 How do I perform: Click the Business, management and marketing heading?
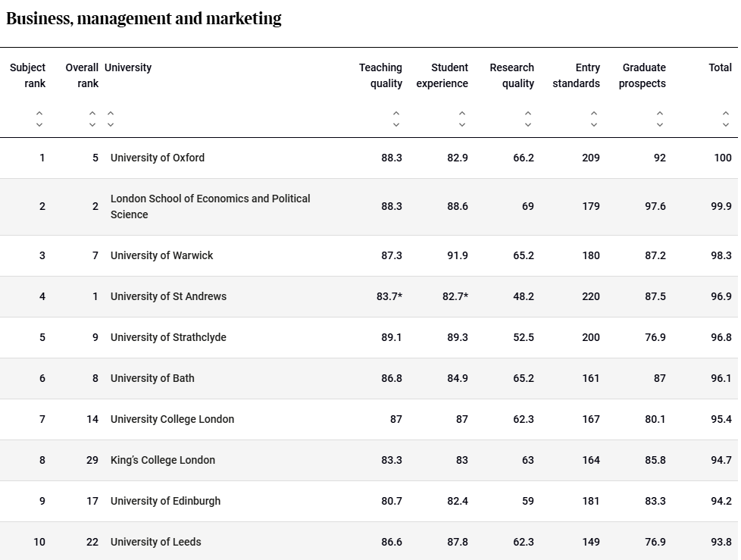point(144,18)
